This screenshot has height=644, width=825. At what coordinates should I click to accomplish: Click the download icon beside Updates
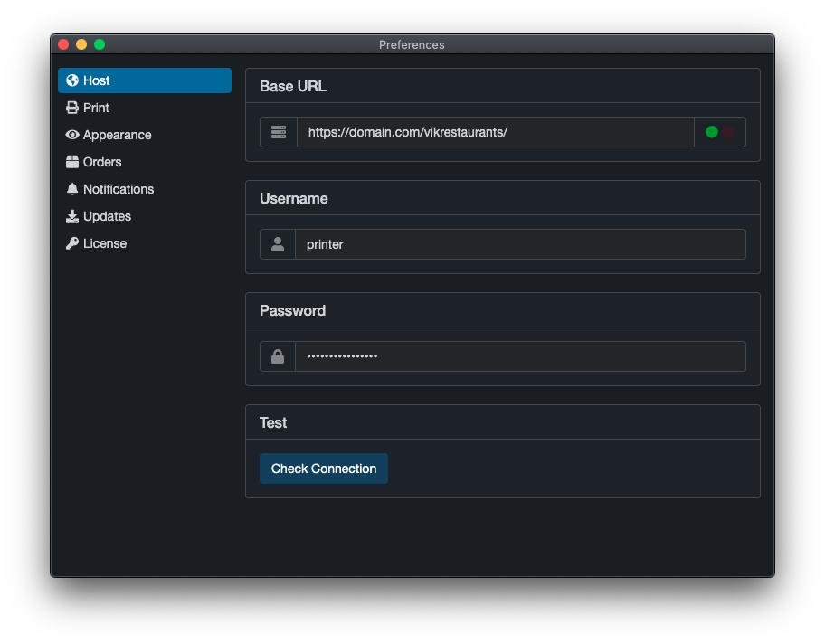pos(72,216)
